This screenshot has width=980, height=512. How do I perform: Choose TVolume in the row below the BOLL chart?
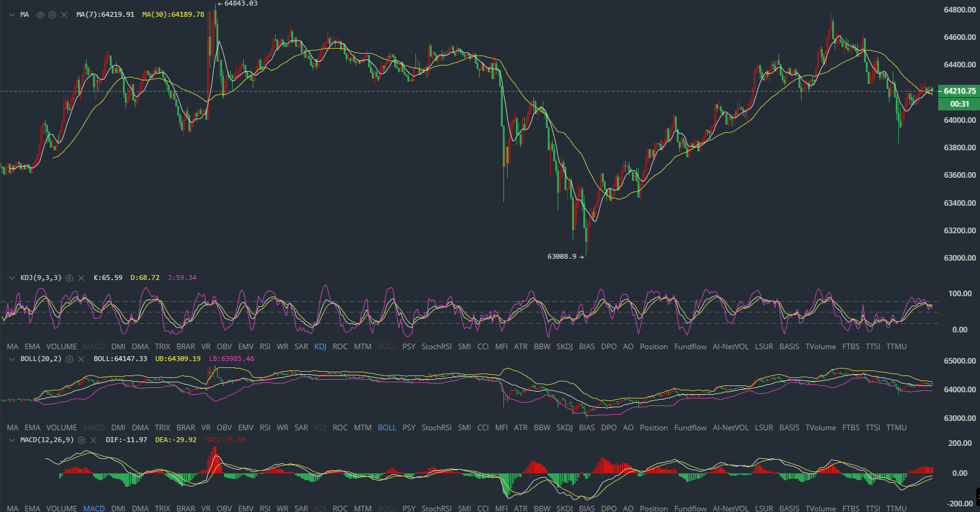point(821,428)
